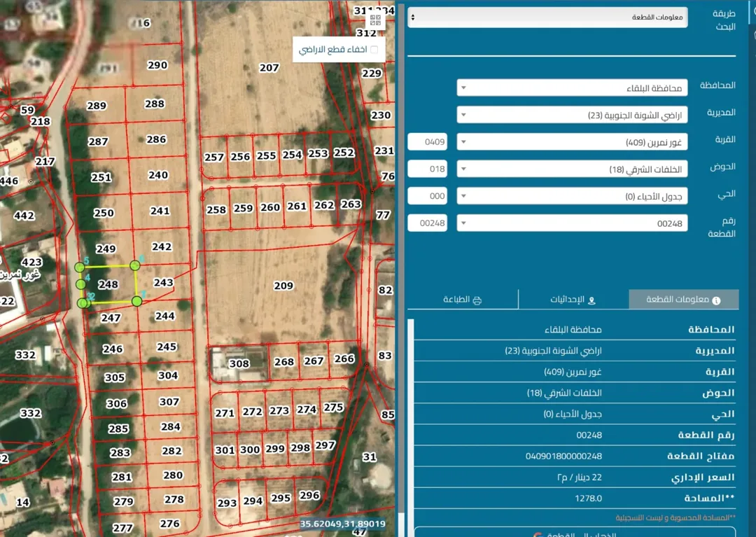Switch to the الطباعة print tab
This screenshot has height=537, width=756.
click(x=463, y=300)
